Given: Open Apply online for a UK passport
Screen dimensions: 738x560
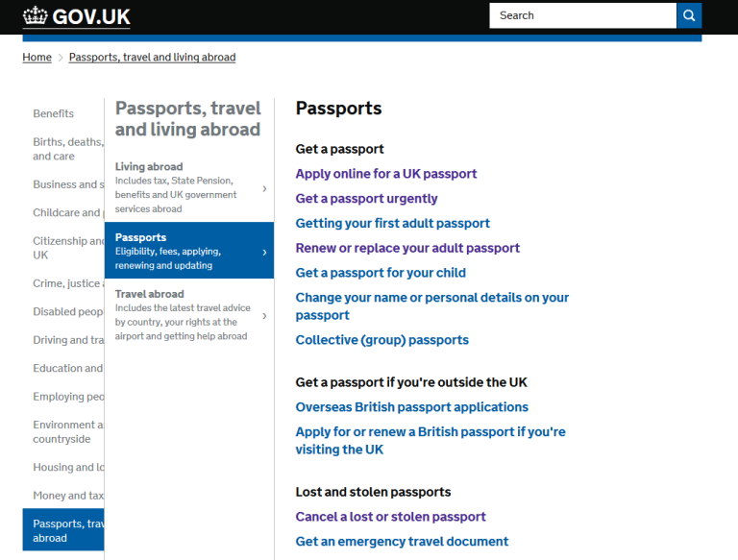Looking at the screenshot, I should point(386,174).
